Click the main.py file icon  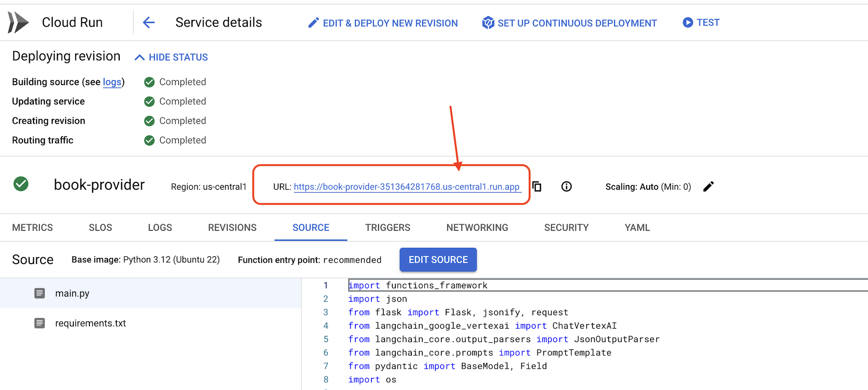pos(39,294)
